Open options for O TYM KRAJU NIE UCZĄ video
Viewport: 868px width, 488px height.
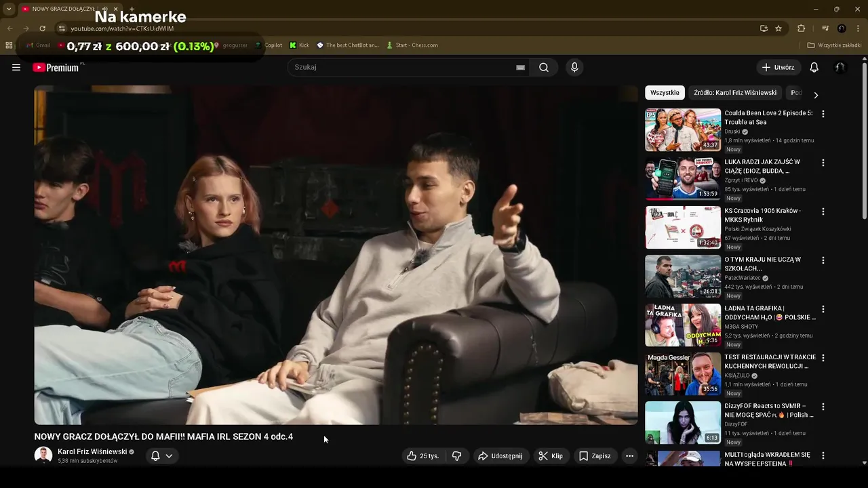tap(823, 260)
